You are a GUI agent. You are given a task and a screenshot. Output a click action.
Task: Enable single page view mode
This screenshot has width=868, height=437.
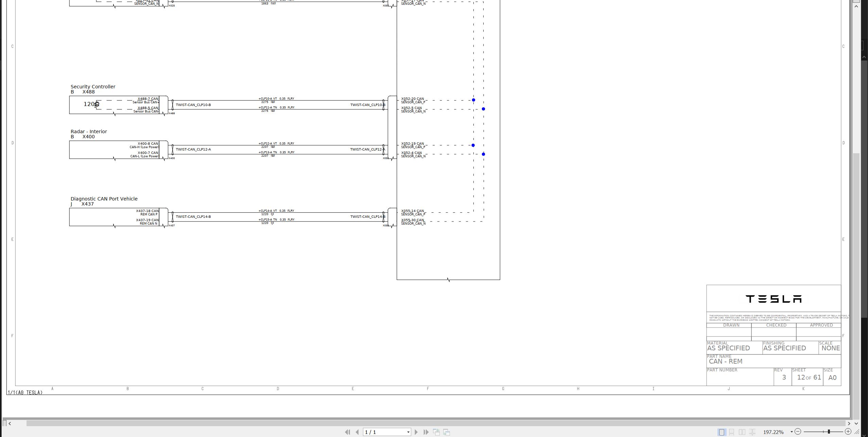pyautogui.click(x=722, y=432)
